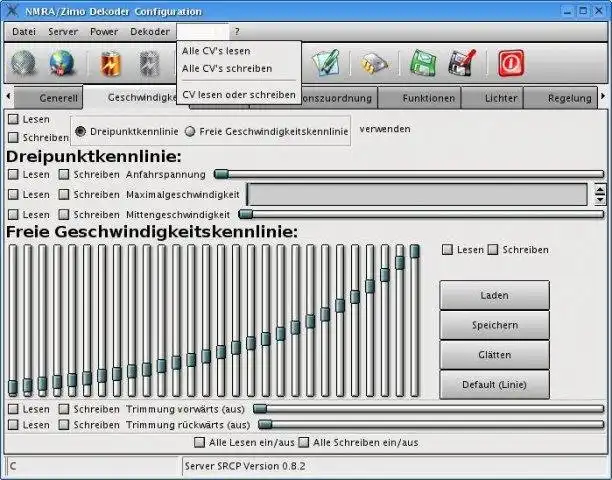The height and width of the screenshot is (480, 612).
Task: Click the drive with yellow keys icon
Action: pyautogui.click(x=374, y=63)
